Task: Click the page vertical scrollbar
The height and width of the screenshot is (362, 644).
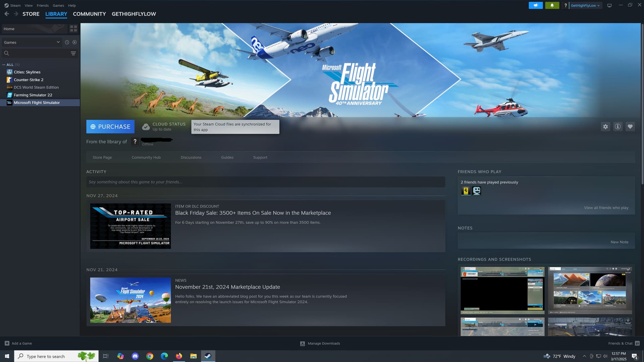Action: tap(642, 104)
